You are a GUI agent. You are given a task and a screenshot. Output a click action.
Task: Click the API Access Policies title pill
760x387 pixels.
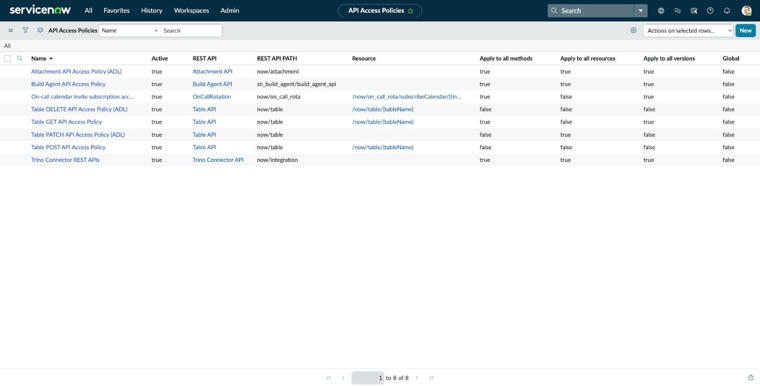point(380,11)
